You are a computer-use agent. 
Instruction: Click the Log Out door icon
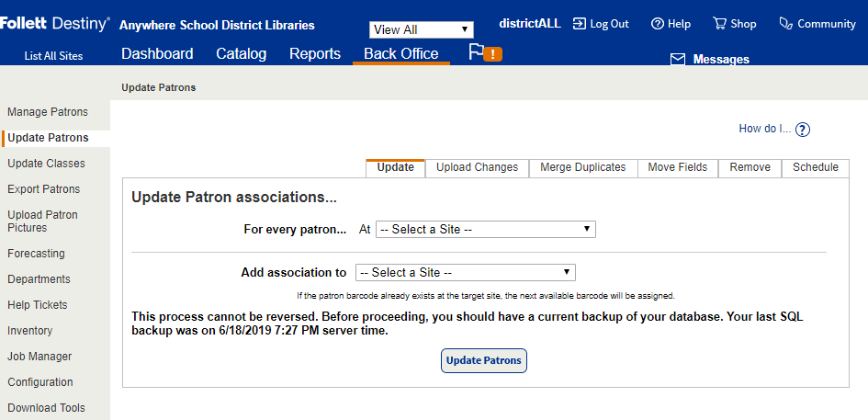tap(580, 24)
